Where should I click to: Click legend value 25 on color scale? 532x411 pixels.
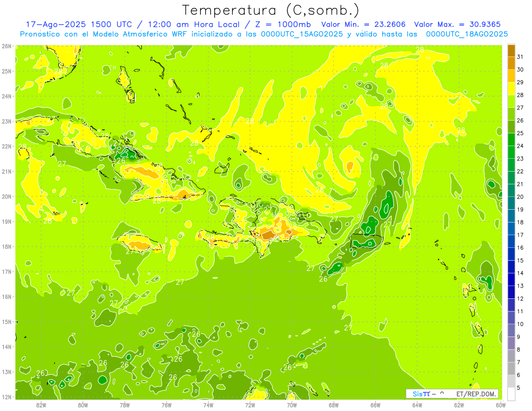[x=520, y=133]
